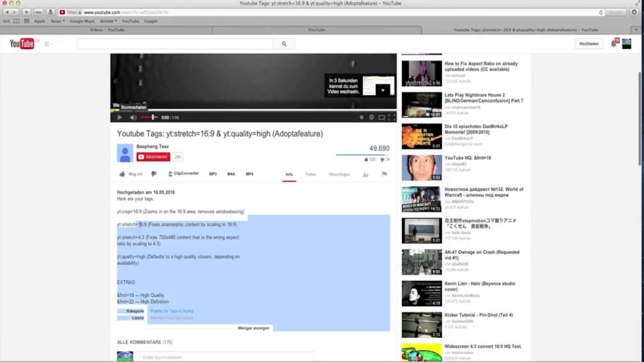The image size is (644, 362).
Task: Switch to the Videos - YouTube tab
Action: (107, 30)
